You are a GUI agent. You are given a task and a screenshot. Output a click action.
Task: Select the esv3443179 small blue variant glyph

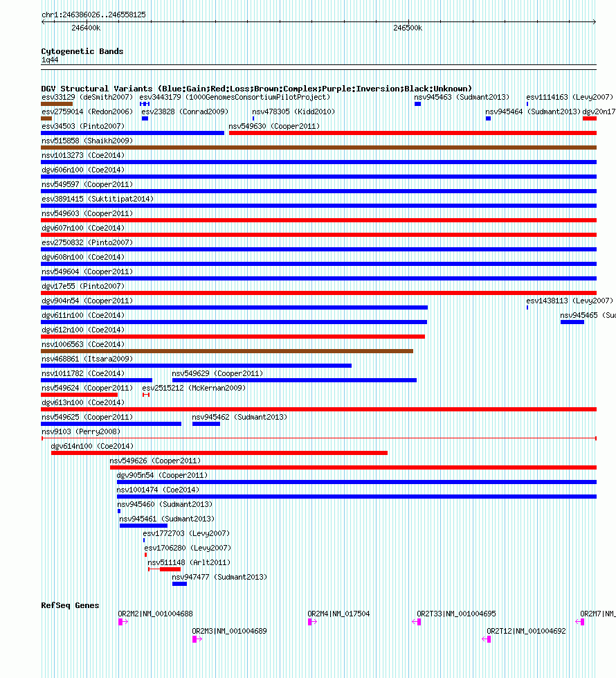(x=145, y=104)
